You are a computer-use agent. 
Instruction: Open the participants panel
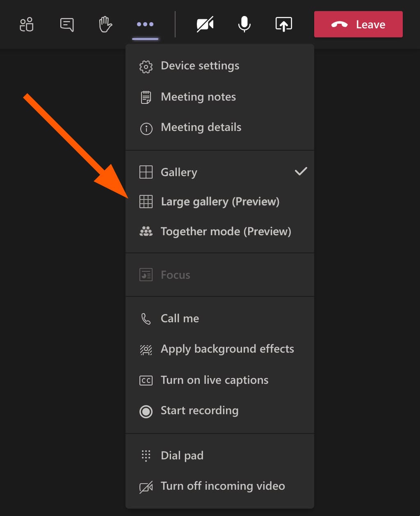26,24
